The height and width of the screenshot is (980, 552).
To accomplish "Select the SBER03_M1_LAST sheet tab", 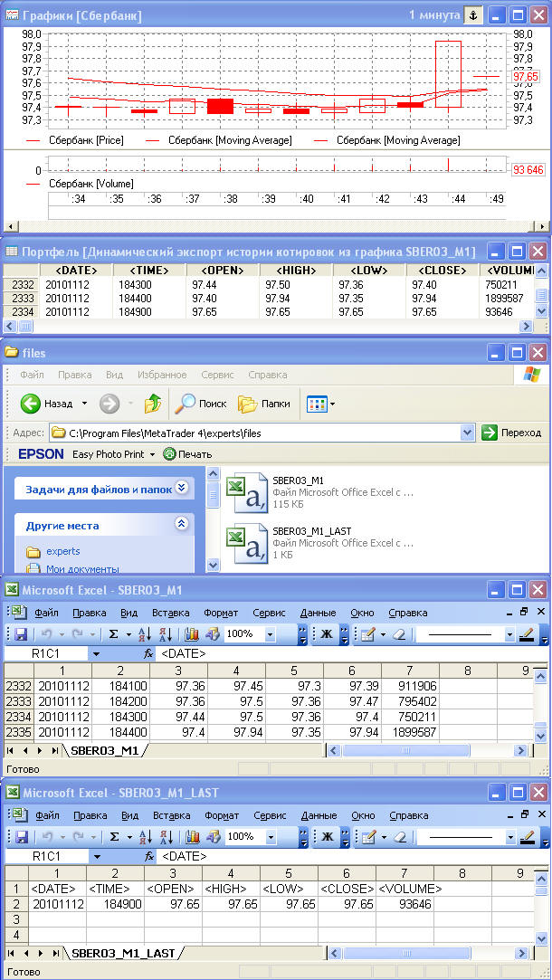I will pyautogui.click(x=124, y=953).
